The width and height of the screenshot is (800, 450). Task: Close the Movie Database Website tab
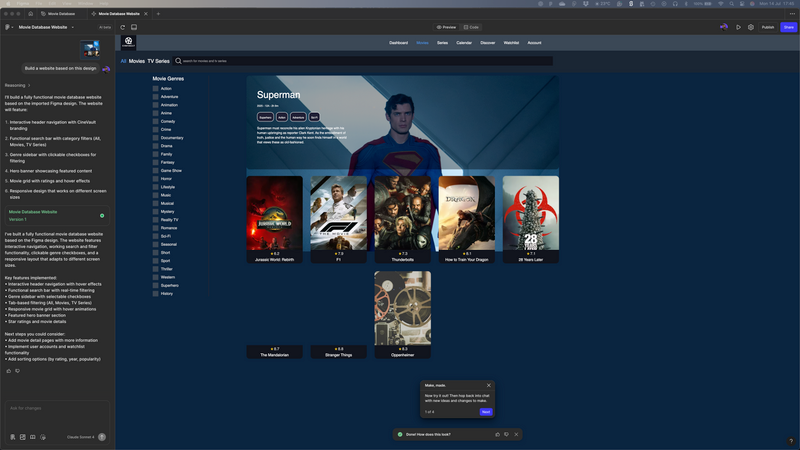(x=146, y=14)
